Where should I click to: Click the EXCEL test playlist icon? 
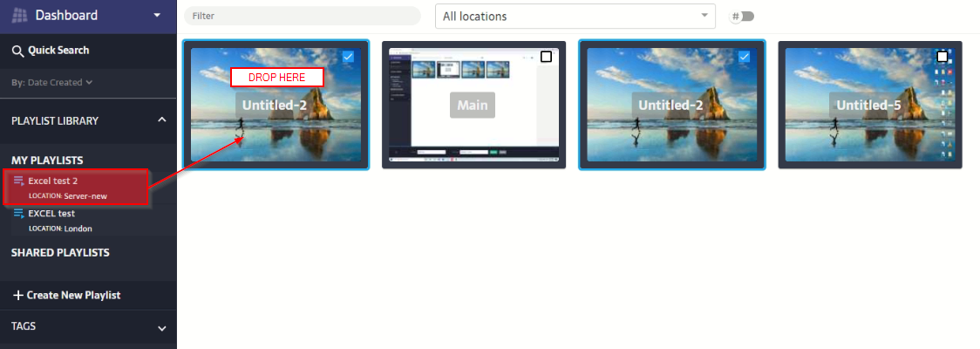tap(19, 213)
